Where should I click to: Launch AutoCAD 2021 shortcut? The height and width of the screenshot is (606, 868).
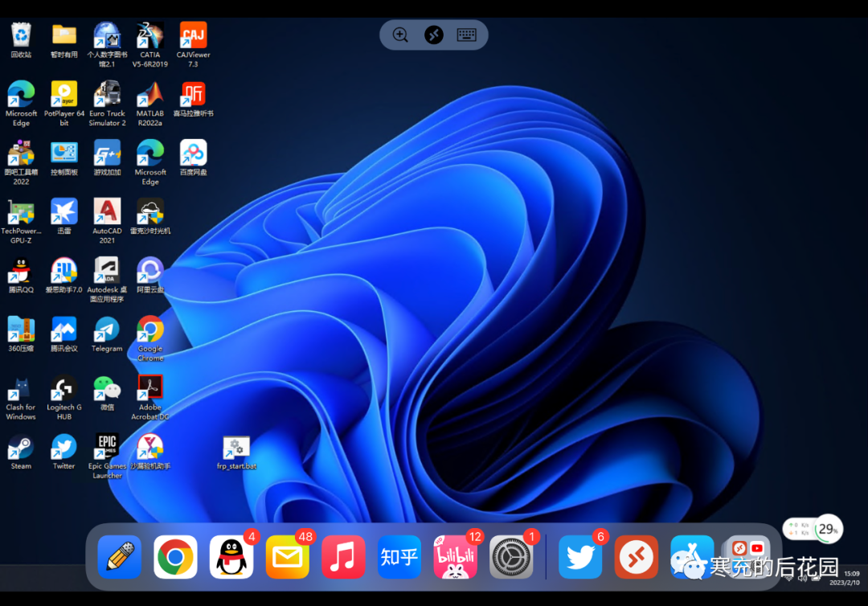pos(107,221)
